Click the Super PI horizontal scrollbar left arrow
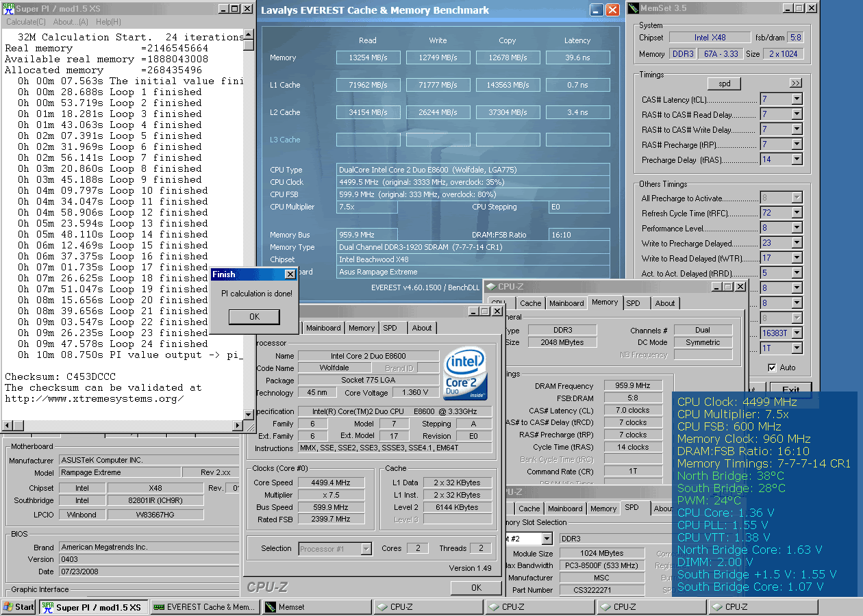Screen dimensions: 863x616 pos(7,426)
